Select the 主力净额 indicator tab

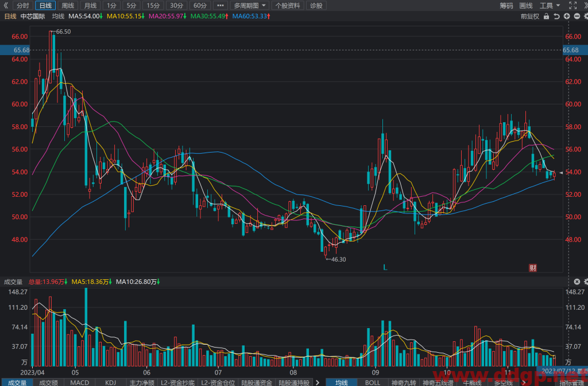click(x=142, y=382)
